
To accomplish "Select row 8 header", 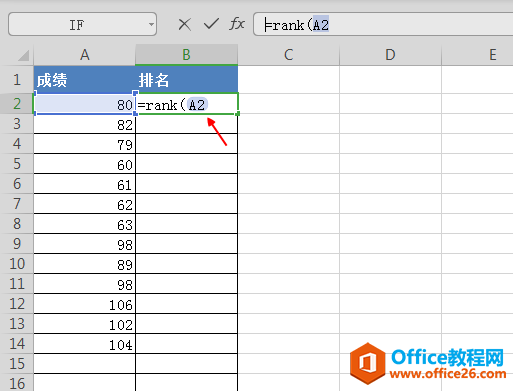I will point(17,224).
